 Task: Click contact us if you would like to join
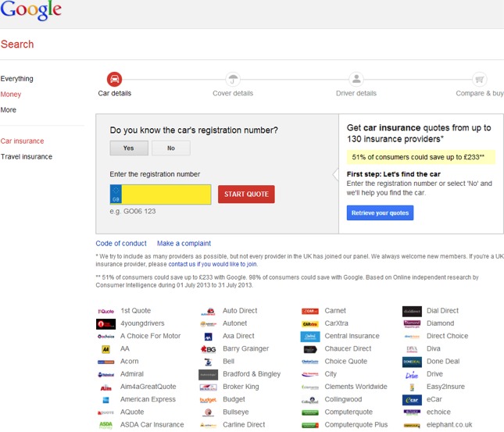tap(213, 264)
